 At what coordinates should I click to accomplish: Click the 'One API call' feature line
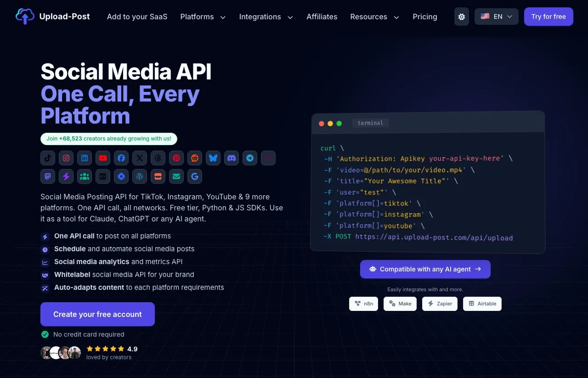(x=113, y=236)
